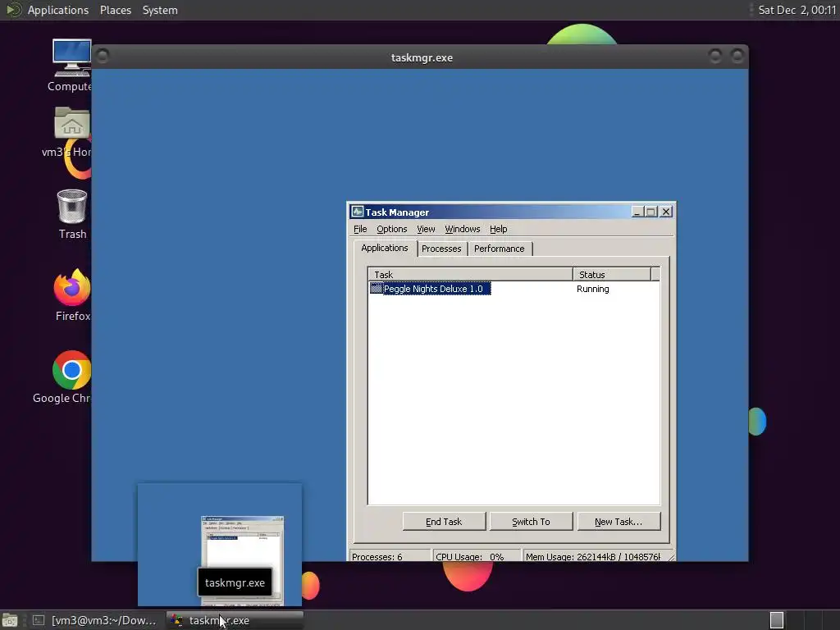Viewport: 840px width, 630px height.
Task: Open the Options menu in Task Manager
Action: [391, 230]
